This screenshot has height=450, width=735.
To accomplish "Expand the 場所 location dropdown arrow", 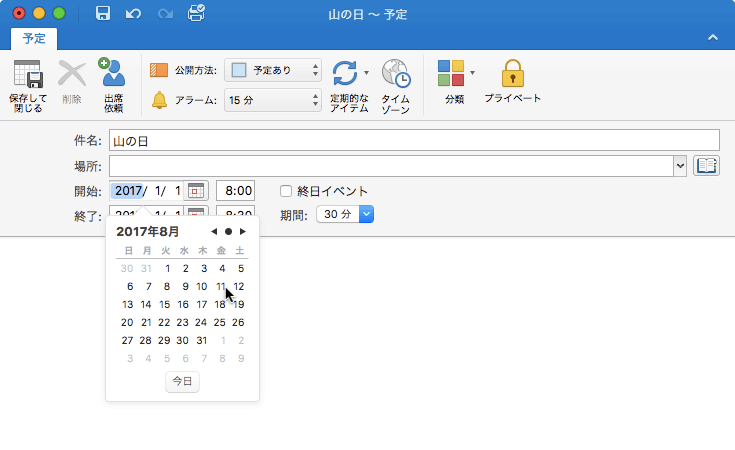I will pyautogui.click(x=680, y=166).
